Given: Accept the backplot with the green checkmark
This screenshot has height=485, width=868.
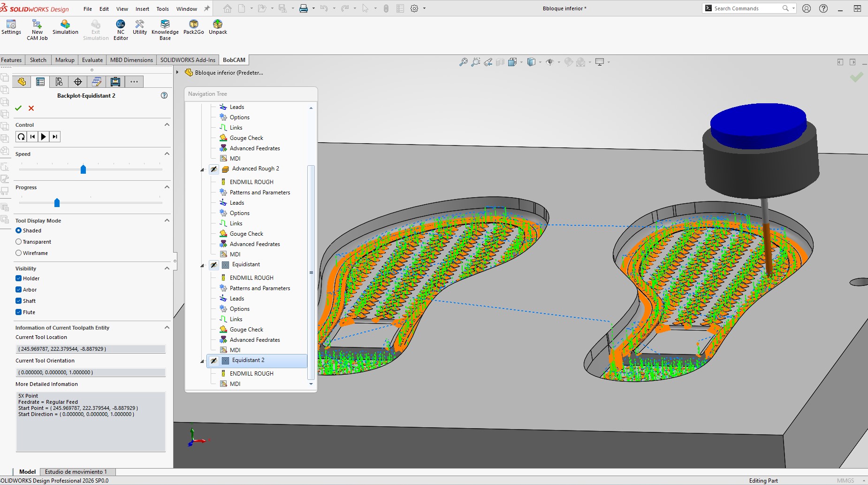Looking at the screenshot, I should pyautogui.click(x=18, y=108).
